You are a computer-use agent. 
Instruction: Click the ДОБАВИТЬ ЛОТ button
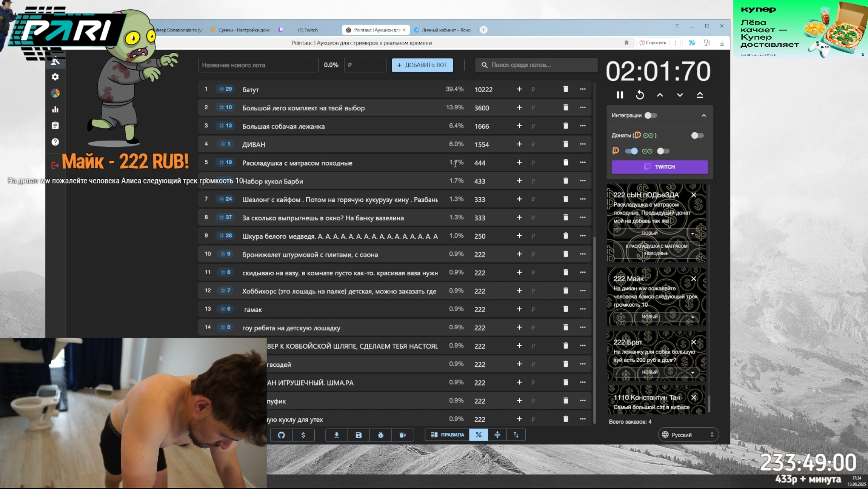click(422, 65)
